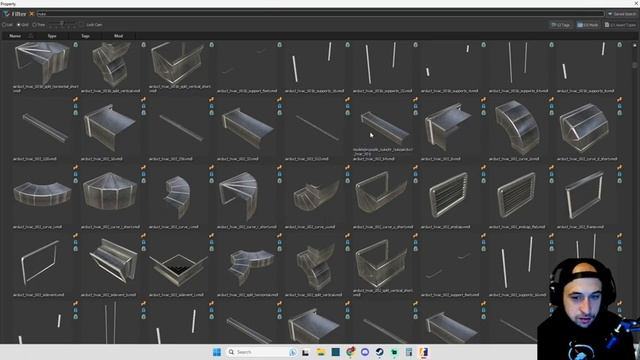Select the airduct_hvac_002_64 duct thumbnail
The height and width of the screenshot is (360, 640).
(x=383, y=126)
